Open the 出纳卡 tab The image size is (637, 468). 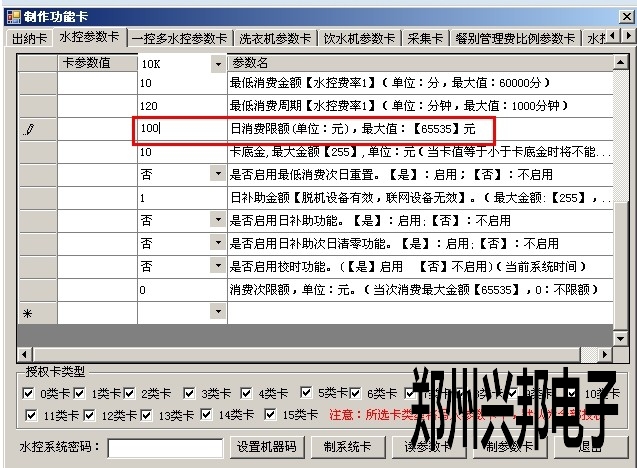coord(30,38)
